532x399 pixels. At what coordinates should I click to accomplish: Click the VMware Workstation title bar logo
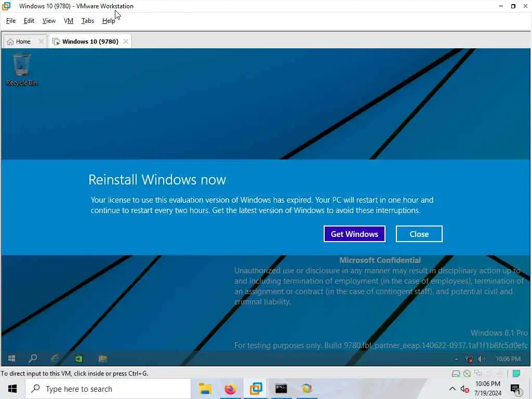pyautogui.click(x=6, y=6)
